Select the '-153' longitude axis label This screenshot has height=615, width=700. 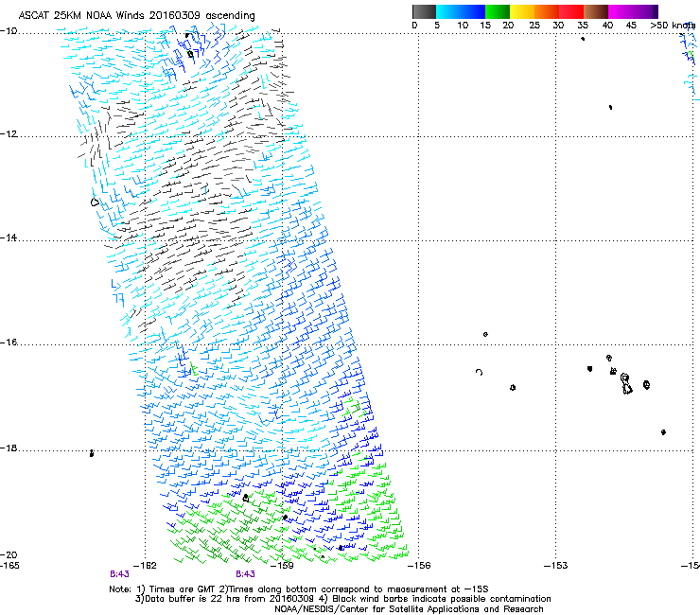(x=556, y=566)
